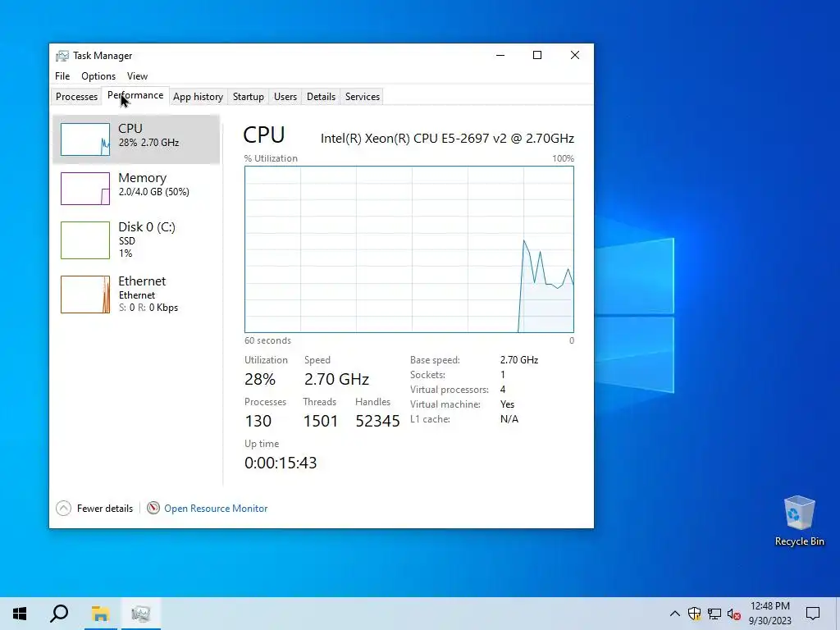Click the Task Manager taskbar icon
The image size is (840, 630).
coord(141,614)
